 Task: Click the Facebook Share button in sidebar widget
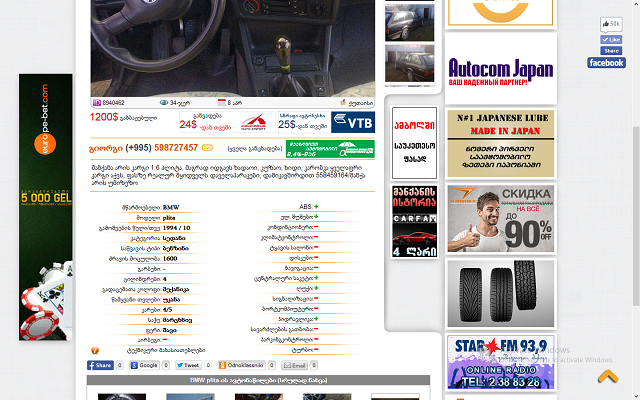click(x=611, y=51)
